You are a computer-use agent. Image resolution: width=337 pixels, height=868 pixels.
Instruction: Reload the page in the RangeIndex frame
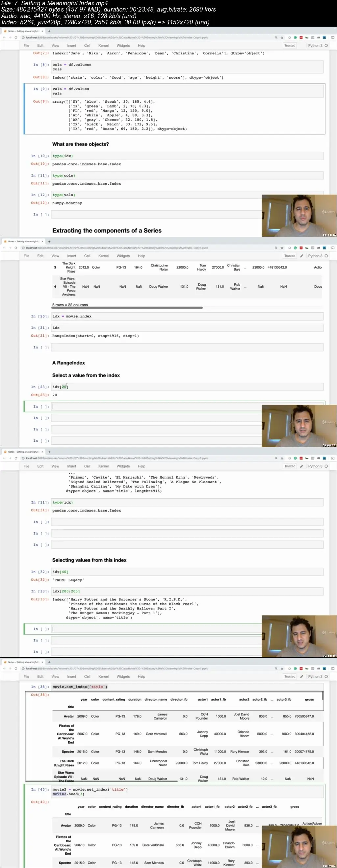tap(16, 248)
